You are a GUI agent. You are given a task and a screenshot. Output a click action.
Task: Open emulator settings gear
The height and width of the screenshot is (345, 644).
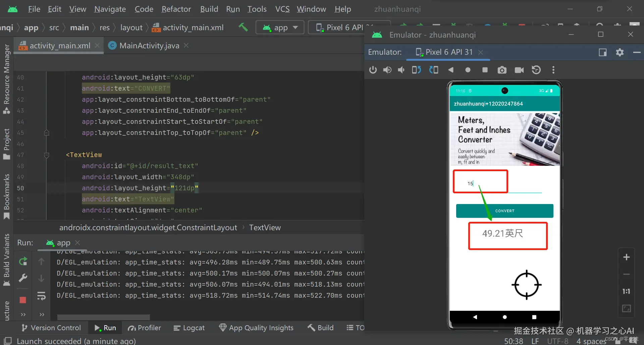coord(620,52)
